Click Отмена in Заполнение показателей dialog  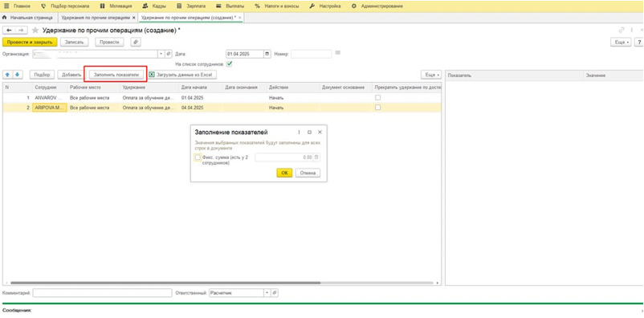tap(308, 173)
